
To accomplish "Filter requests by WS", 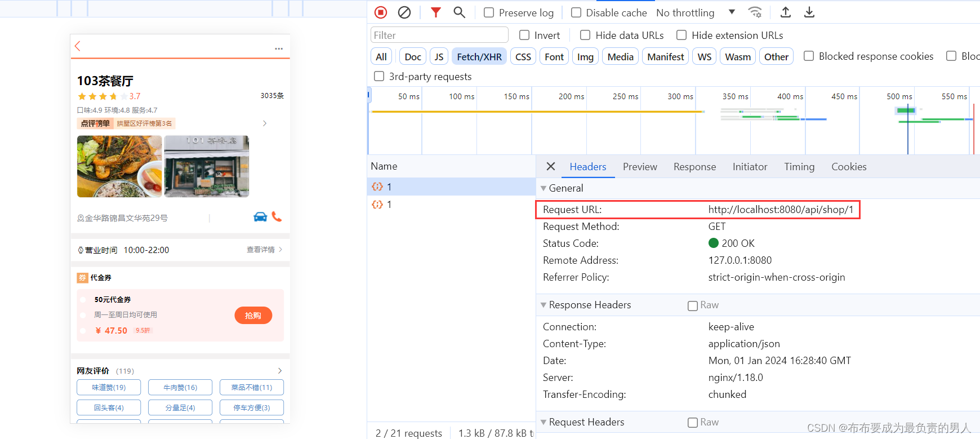I will tap(705, 56).
